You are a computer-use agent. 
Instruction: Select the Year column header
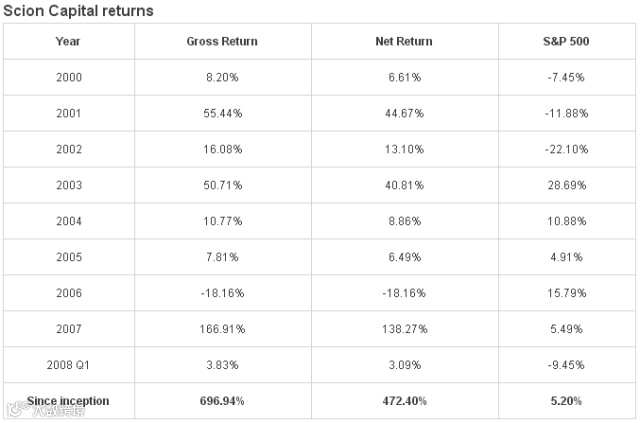tap(69, 41)
